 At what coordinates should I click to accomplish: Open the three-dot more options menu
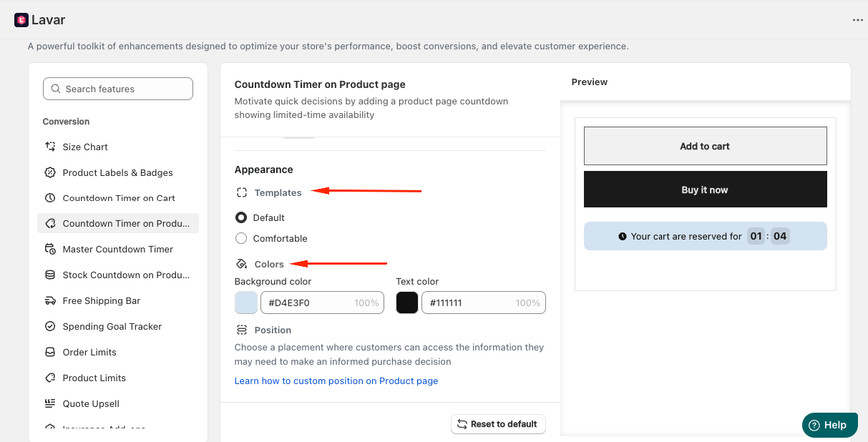(x=858, y=20)
